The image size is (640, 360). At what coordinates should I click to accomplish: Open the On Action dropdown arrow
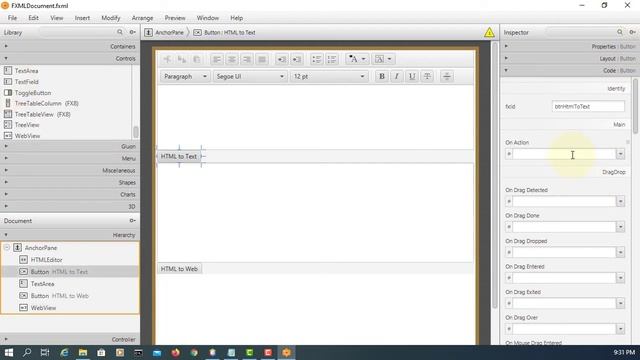(x=620, y=154)
